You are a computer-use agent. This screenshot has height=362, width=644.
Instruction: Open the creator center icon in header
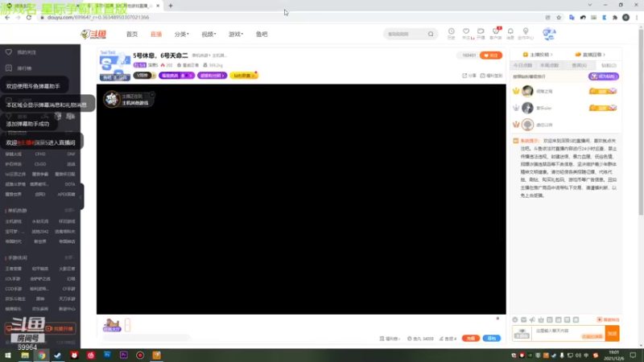tap(526, 33)
